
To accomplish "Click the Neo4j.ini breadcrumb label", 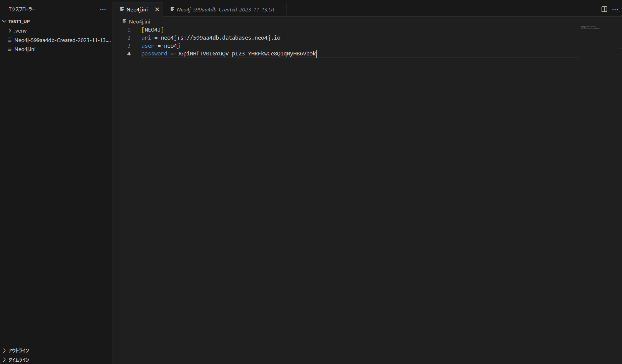I will coord(139,21).
